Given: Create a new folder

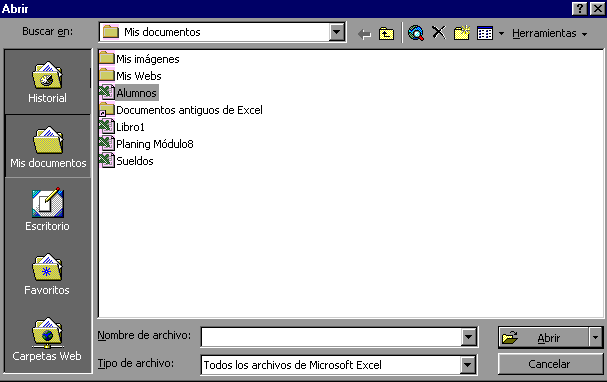Looking at the screenshot, I should click(x=462, y=33).
